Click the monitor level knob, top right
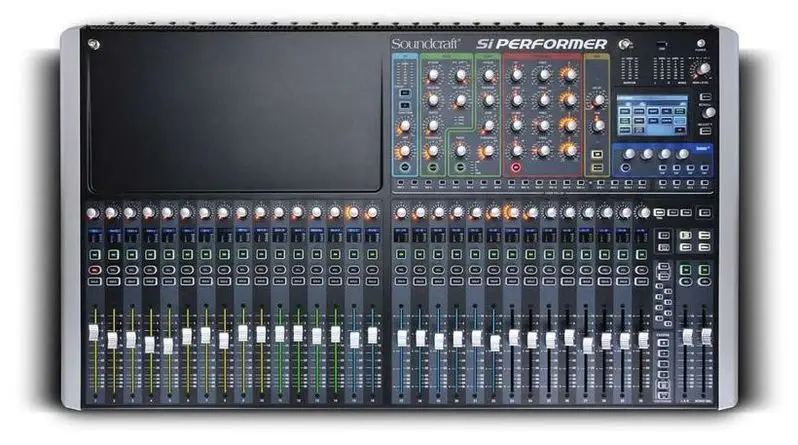The image size is (798, 445). pos(703,69)
